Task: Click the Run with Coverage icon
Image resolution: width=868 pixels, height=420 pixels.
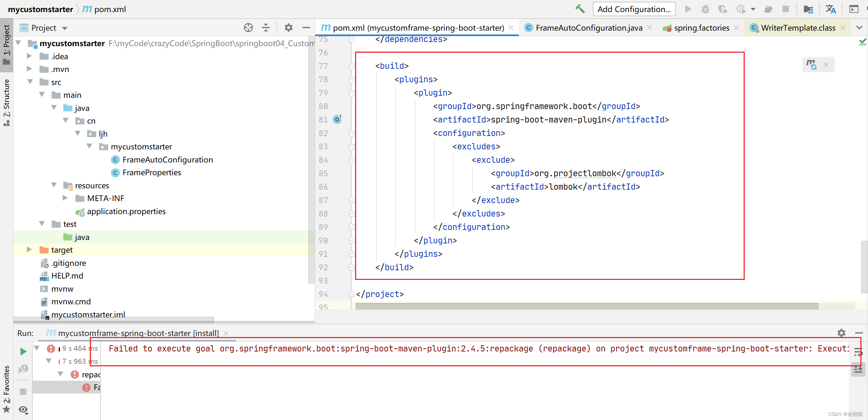Action: click(723, 9)
